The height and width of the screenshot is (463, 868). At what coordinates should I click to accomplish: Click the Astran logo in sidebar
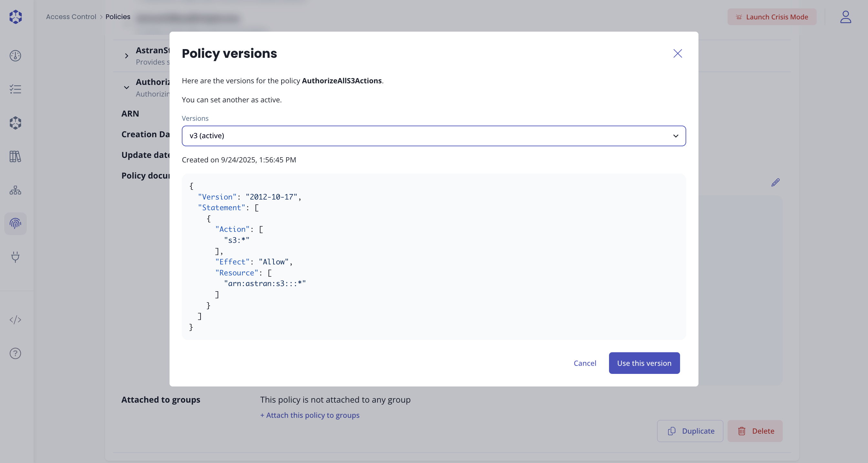coord(15,16)
